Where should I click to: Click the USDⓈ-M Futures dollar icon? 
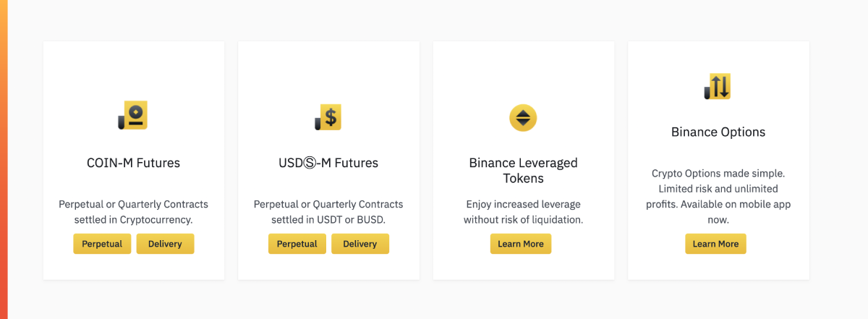[x=328, y=117]
